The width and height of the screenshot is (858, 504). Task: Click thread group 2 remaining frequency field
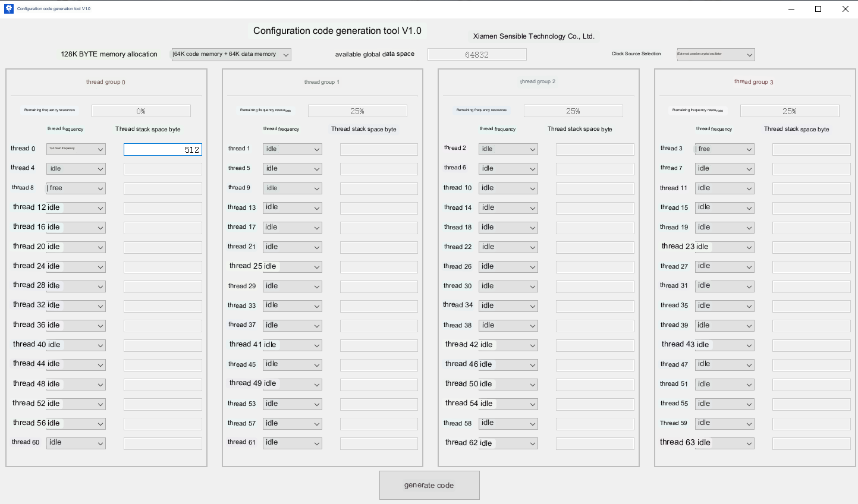[x=573, y=111]
